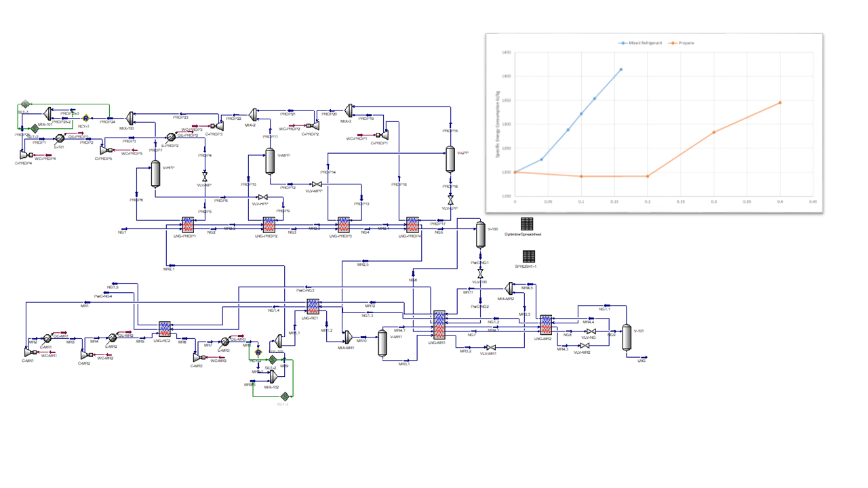Screen dimensions: 868x488
Task: Open the LNG-PROP1 heat exchanger
Action: coord(188,225)
